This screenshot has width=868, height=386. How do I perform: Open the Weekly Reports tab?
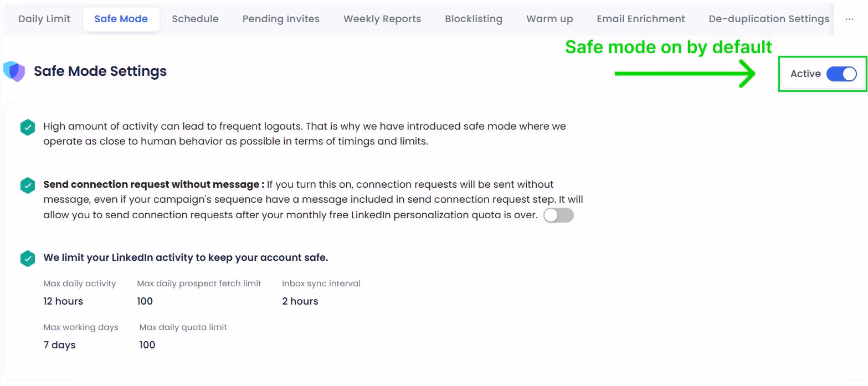point(382,18)
